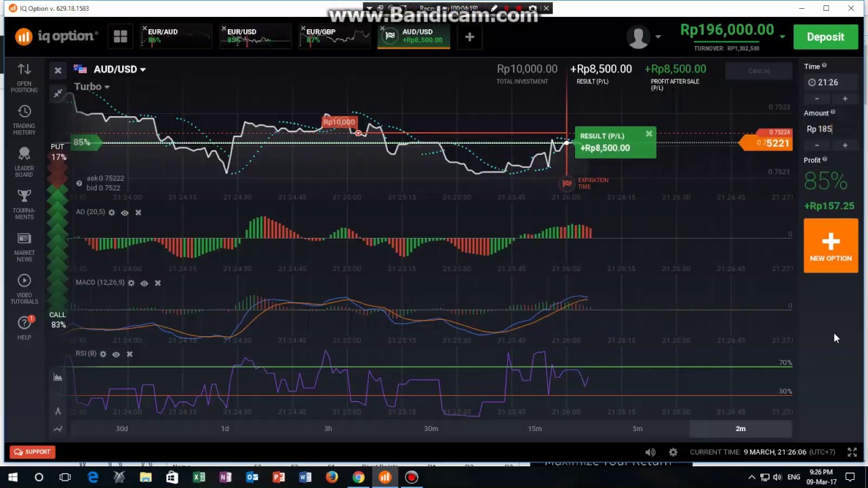This screenshot has width=868, height=488.
Task: Open Chrome from the Windows taskbar
Action: (x=358, y=477)
